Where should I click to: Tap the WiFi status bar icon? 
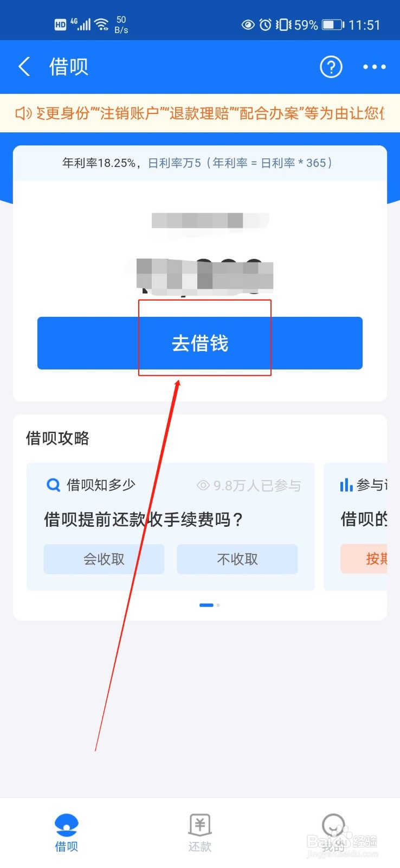tap(102, 24)
